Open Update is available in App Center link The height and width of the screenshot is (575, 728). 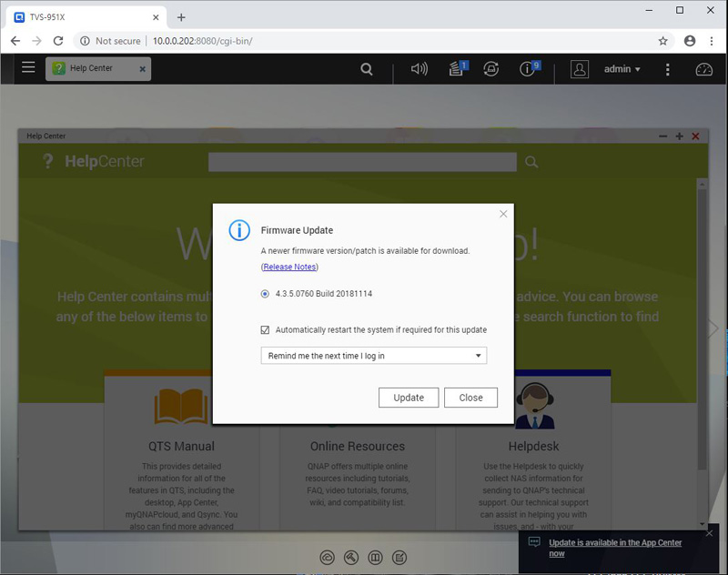(x=615, y=548)
